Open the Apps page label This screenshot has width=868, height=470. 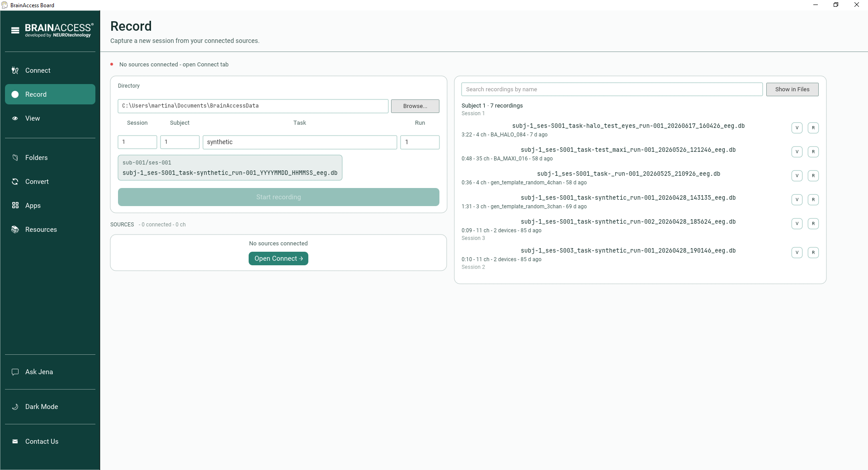(x=33, y=206)
